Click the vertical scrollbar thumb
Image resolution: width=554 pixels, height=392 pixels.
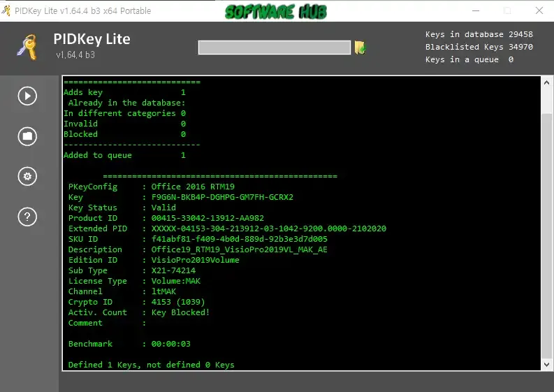pos(546,235)
